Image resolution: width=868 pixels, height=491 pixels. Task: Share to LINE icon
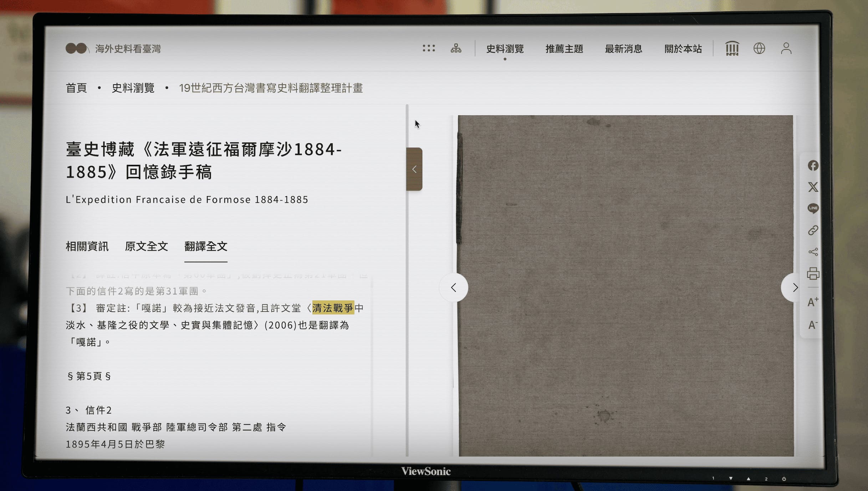[813, 208]
